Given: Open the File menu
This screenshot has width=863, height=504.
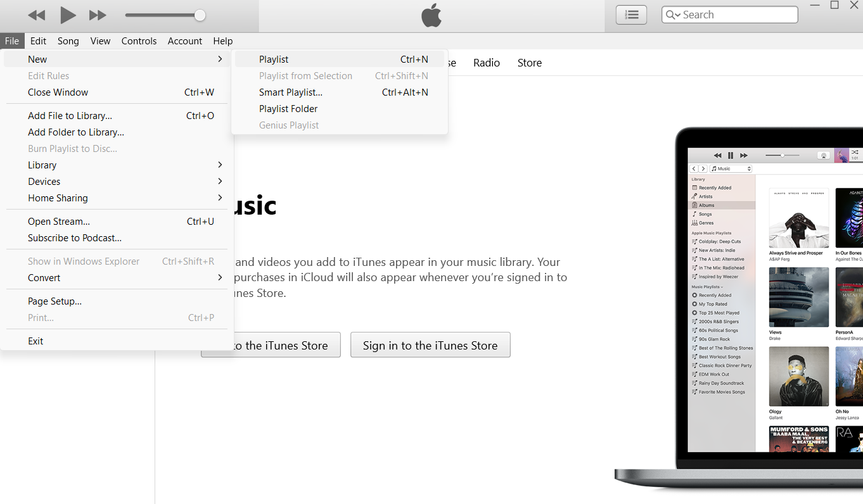Looking at the screenshot, I should click(12, 41).
